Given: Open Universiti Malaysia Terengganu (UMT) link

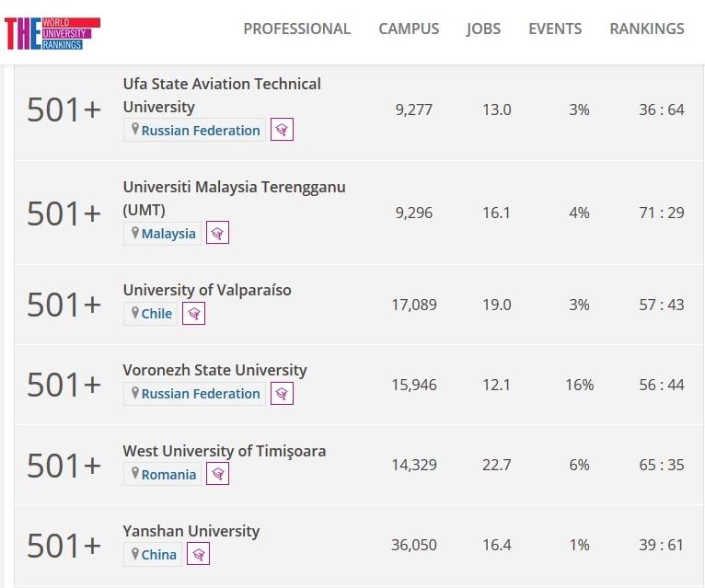Looking at the screenshot, I should coord(234,198).
